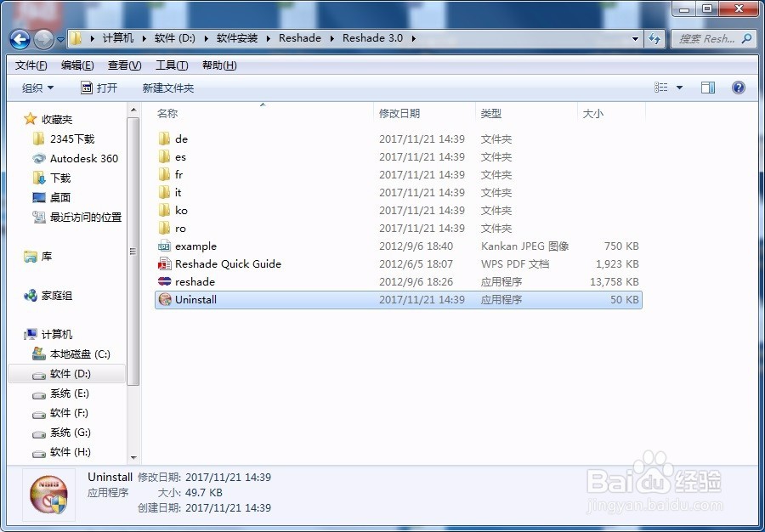The width and height of the screenshot is (765, 532).
Task: Open the 工具(T) menu
Action: click(172, 65)
